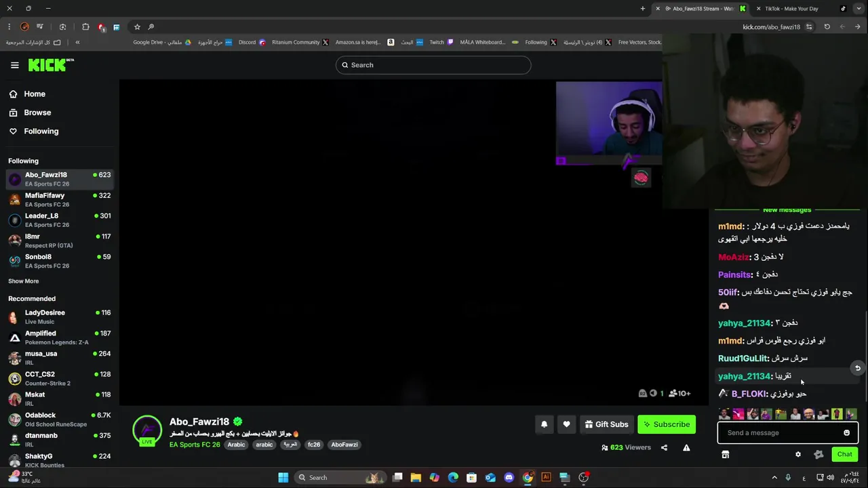Open the Kick sidebar hamburger menu
Image resolution: width=868 pixels, height=488 pixels.
tap(14, 65)
